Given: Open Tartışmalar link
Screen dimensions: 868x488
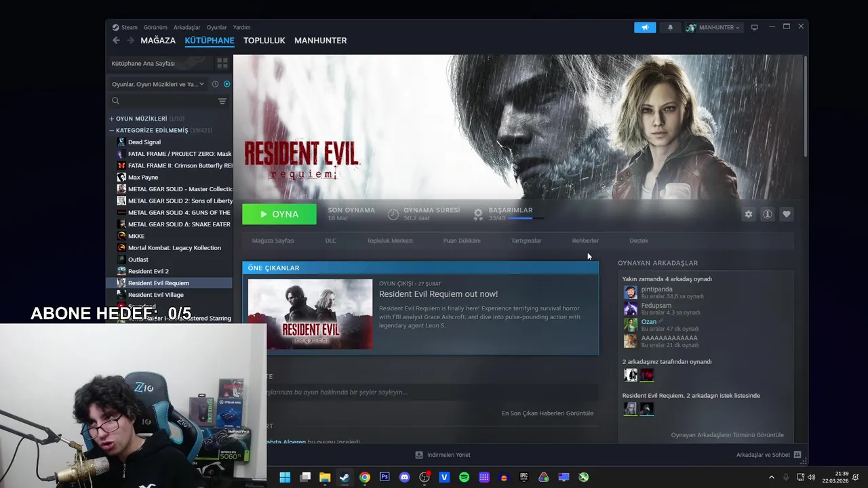Looking at the screenshot, I should click(526, 241).
